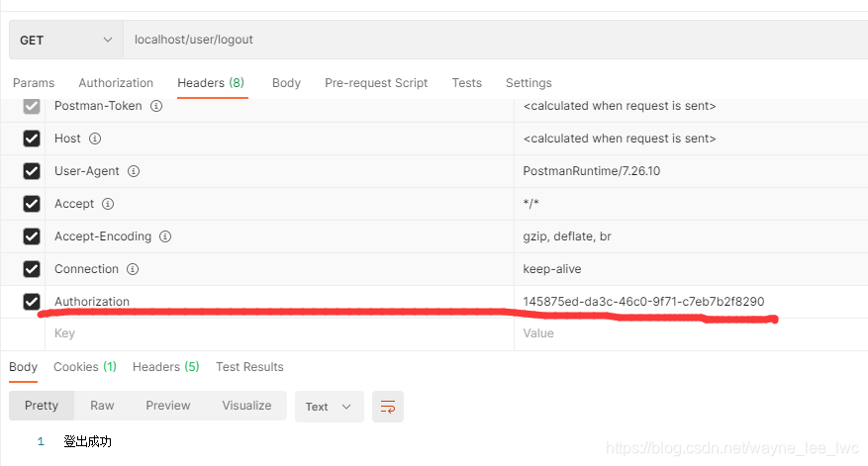Screen dimensions: 868x466
Task: Click the info icon beside Accept-Encoding
Action: click(x=165, y=236)
